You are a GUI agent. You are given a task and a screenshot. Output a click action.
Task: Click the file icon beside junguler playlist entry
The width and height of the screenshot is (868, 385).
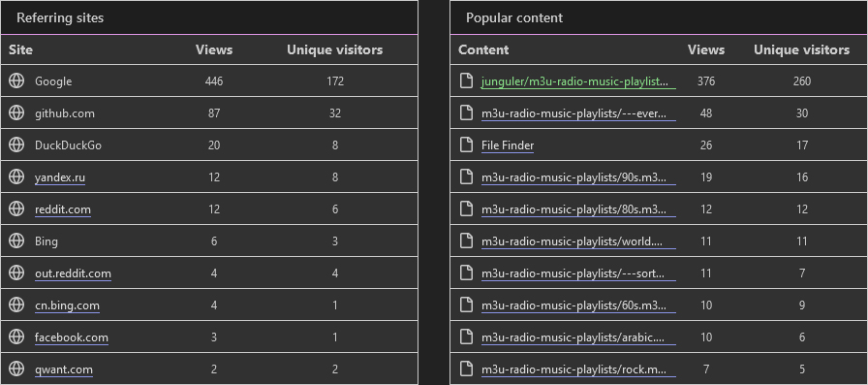point(467,80)
